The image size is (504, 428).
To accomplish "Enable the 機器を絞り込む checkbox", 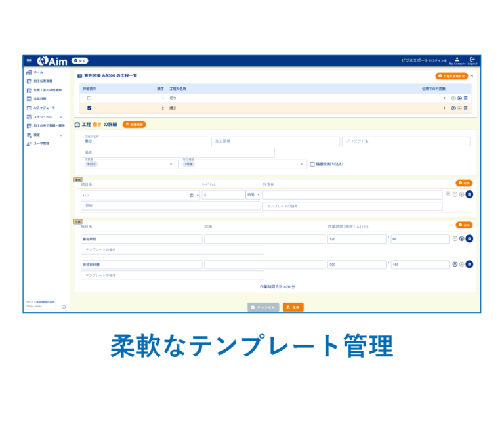I will 312,164.
